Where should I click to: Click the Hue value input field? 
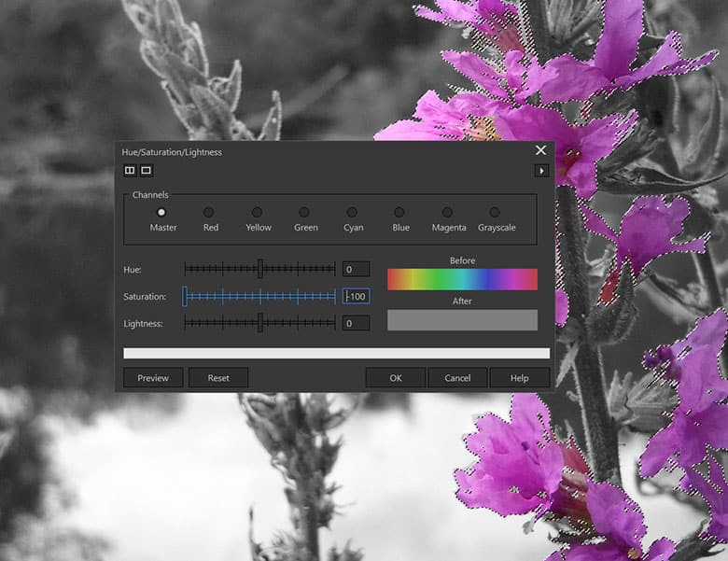coord(356,270)
